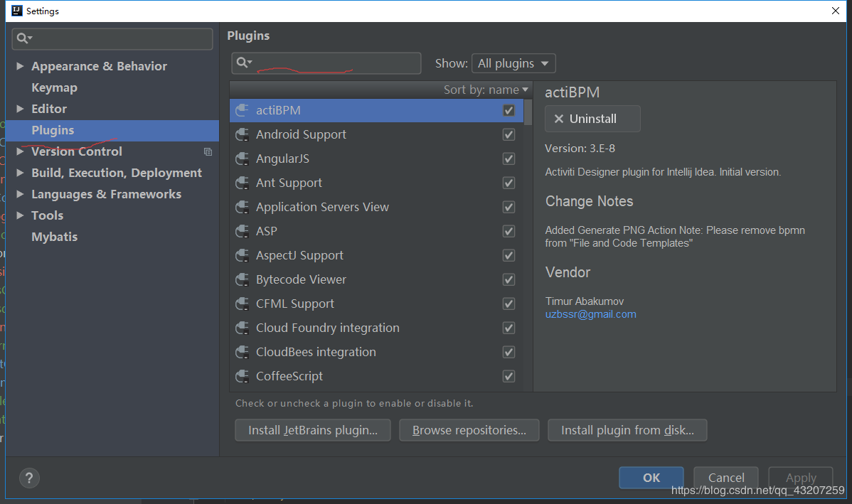Click the plugin search magnifier icon
Image resolution: width=852 pixels, height=504 pixels.
[243, 63]
